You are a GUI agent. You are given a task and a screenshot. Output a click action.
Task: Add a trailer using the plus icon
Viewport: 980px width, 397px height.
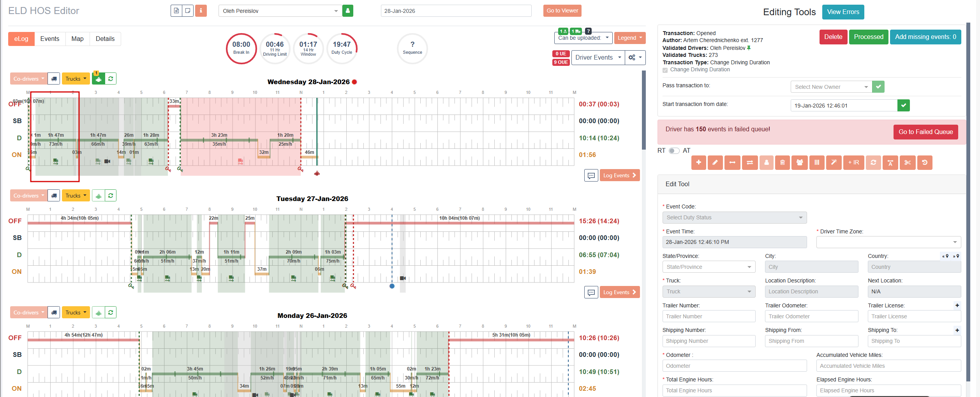click(957, 305)
